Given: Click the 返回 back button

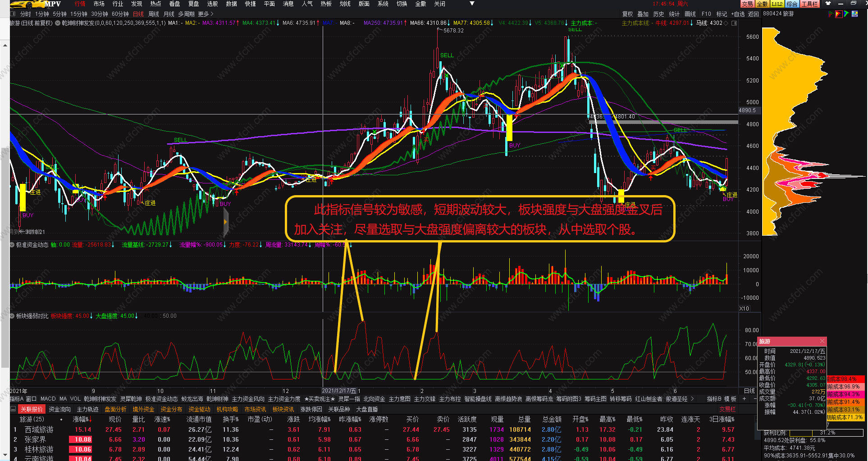Looking at the screenshot, I should tap(754, 14).
